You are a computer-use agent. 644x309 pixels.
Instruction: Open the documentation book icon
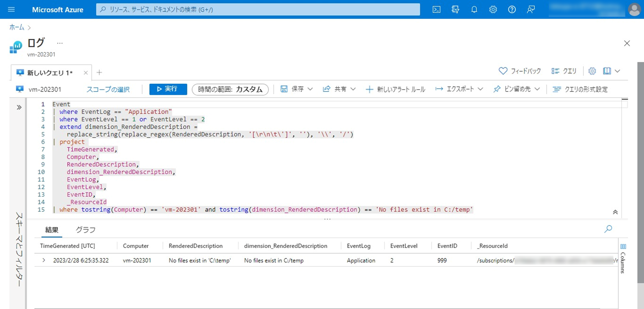(607, 71)
